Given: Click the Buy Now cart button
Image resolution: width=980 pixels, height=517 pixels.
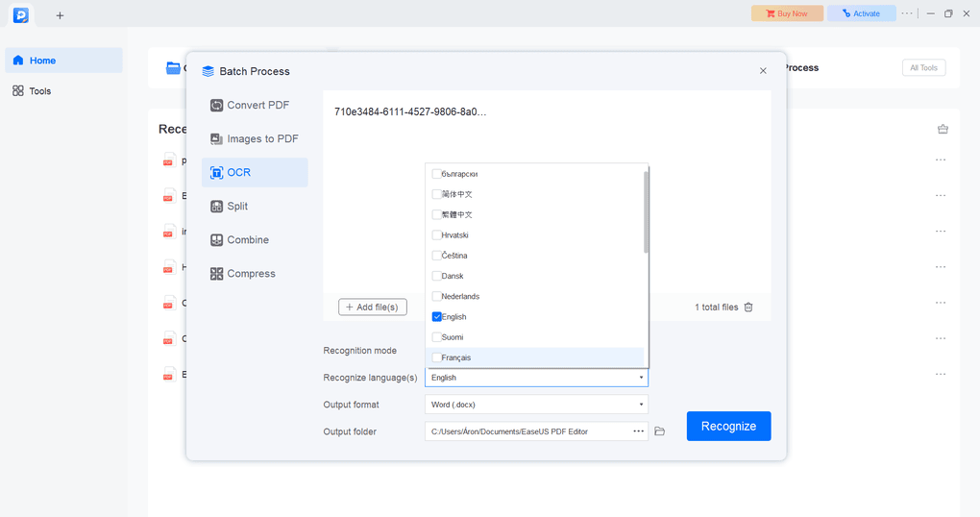Looking at the screenshot, I should (787, 13).
